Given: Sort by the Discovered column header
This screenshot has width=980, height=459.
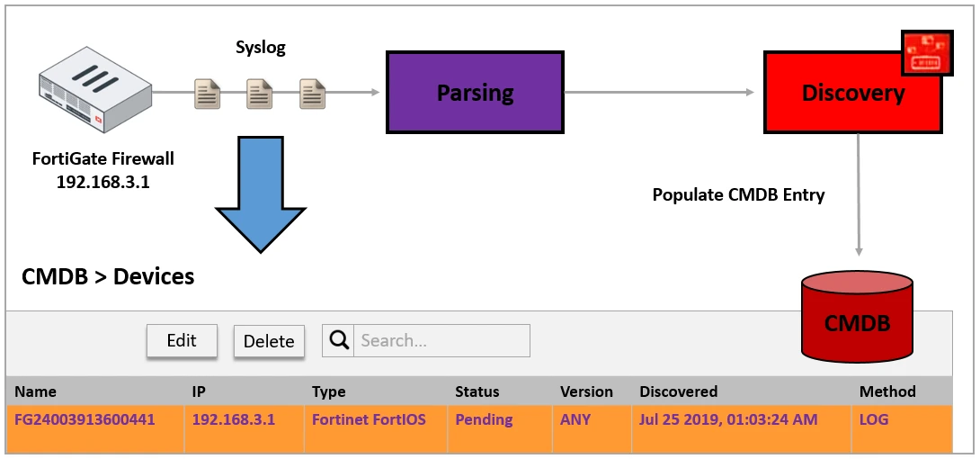Looking at the screenshot, I should pyautogui.click(x=678, y=391).
